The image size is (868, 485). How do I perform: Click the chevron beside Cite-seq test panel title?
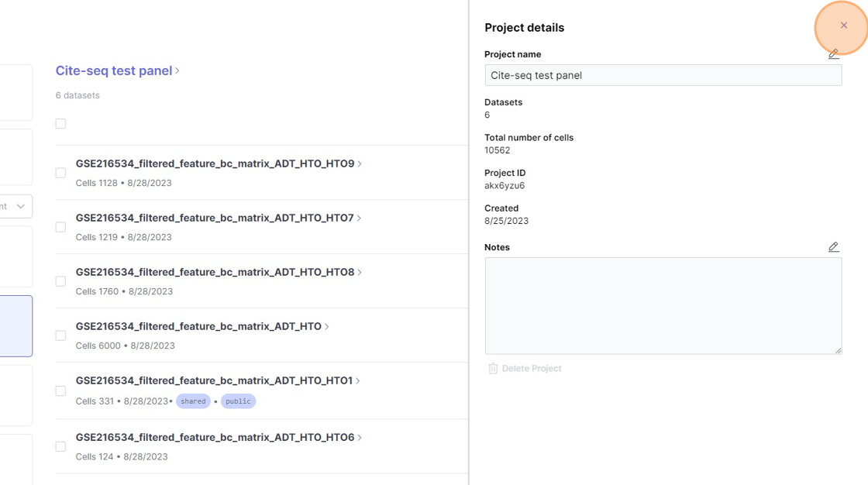[177, 71]
